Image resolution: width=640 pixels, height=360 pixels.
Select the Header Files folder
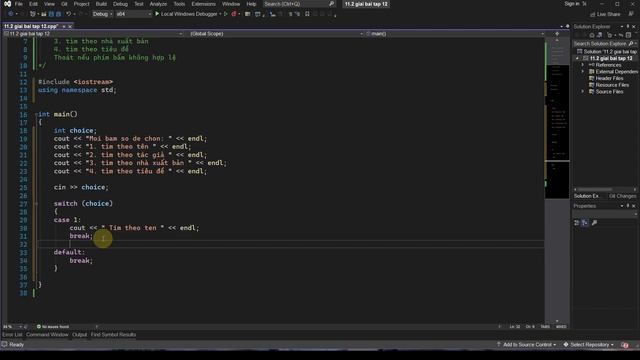(606, 78)
